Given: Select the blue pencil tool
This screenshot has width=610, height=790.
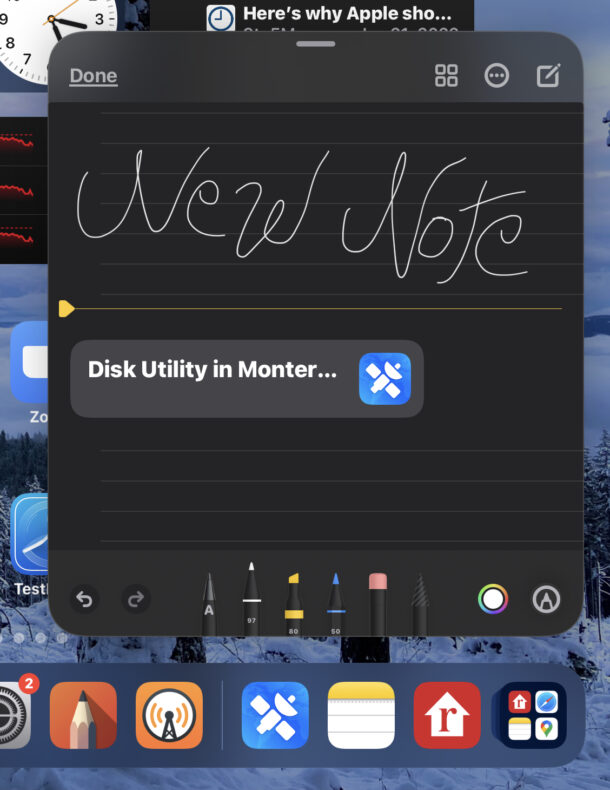Looking at the screenshot, I should (x=335, y=604).
